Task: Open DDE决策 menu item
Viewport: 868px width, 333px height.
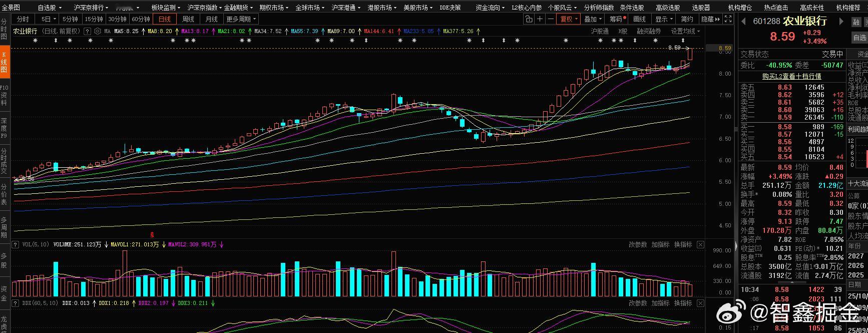Action: (x=450, y=8)
